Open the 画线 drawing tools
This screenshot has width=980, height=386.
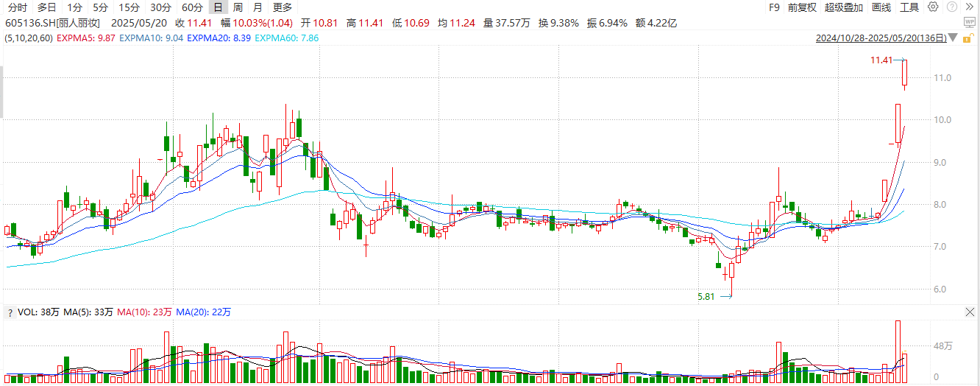881,7
